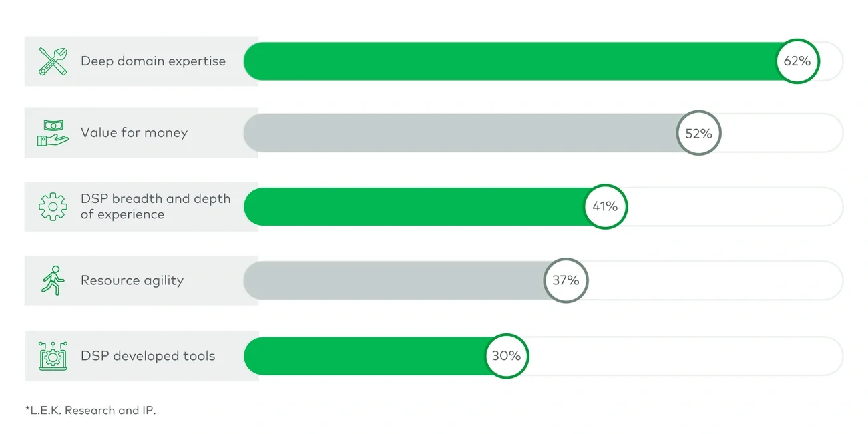
Task: Click the hand holding money icon
Action: pos(53,133)
